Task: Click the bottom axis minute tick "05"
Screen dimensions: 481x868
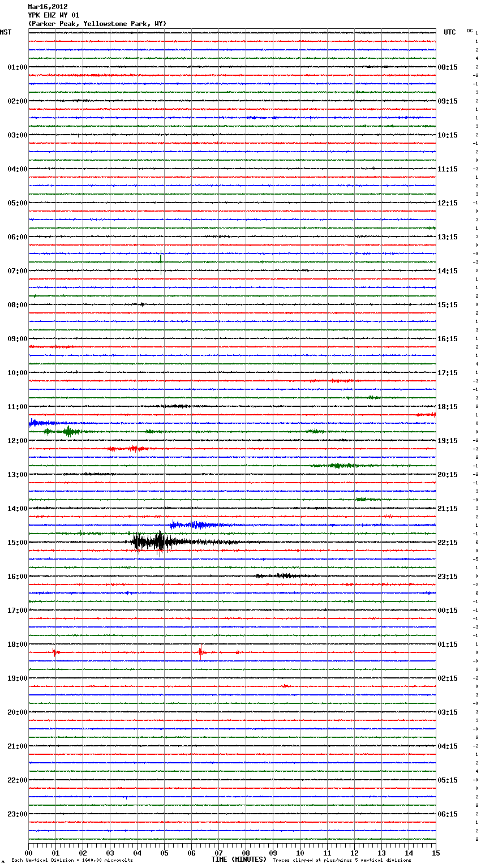Action: 164,853
